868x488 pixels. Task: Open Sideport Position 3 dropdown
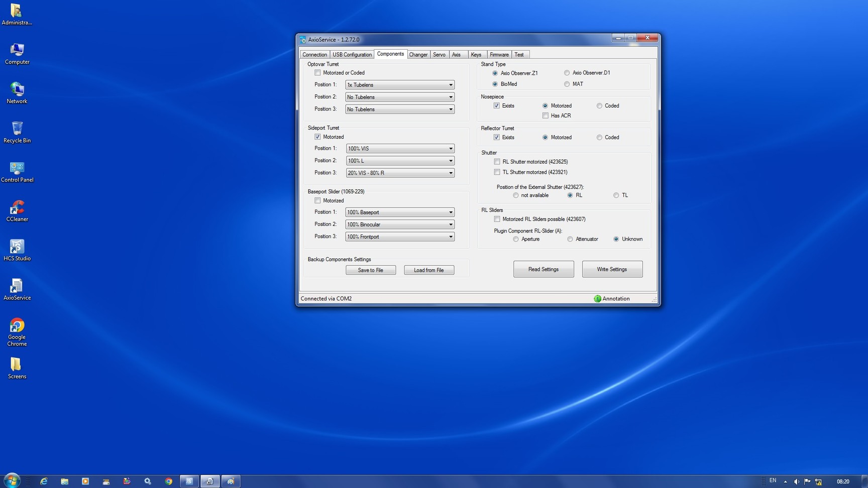point(400,173)
